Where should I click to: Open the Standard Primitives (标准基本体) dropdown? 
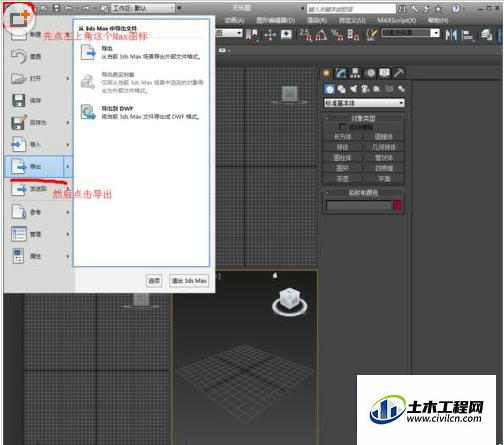click(364, 103)
